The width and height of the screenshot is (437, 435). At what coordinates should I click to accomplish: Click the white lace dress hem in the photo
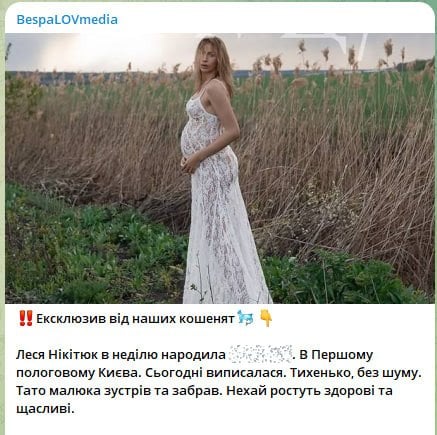tap(228, 287)
